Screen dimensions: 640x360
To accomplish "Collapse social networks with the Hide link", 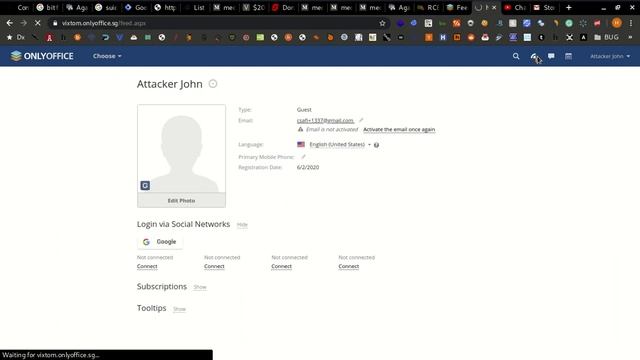I will (x=242, y=224).
